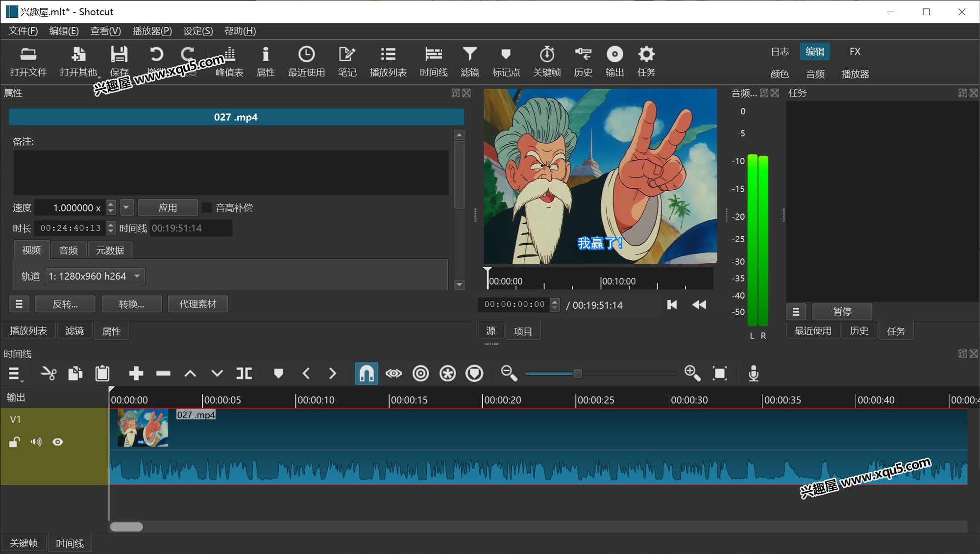
Task: Open the 输出 (Export) icon
Action: tap(614, 61)
